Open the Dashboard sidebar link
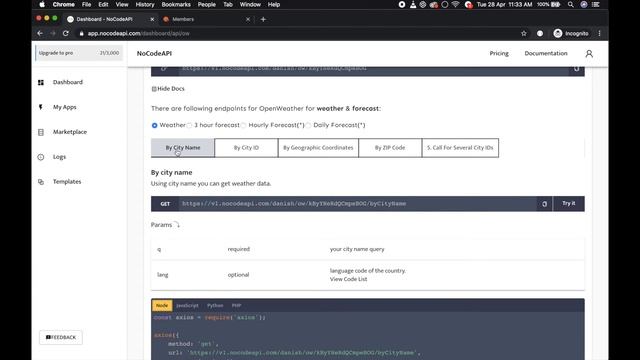Screen dimensions: 640x360 [68, 82]
